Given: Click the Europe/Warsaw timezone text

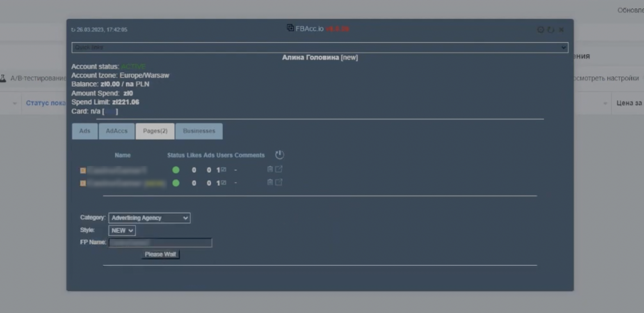Looking at the screenshot, I should (144, 75).
